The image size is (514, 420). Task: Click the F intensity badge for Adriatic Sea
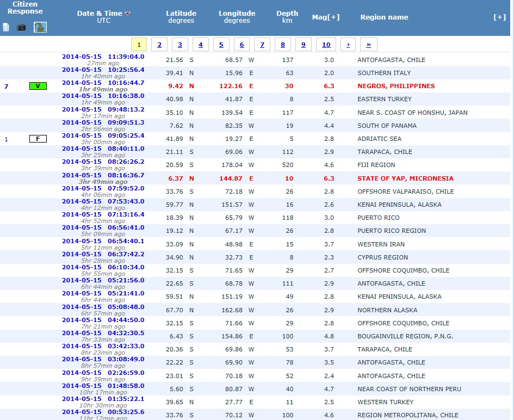38,139
